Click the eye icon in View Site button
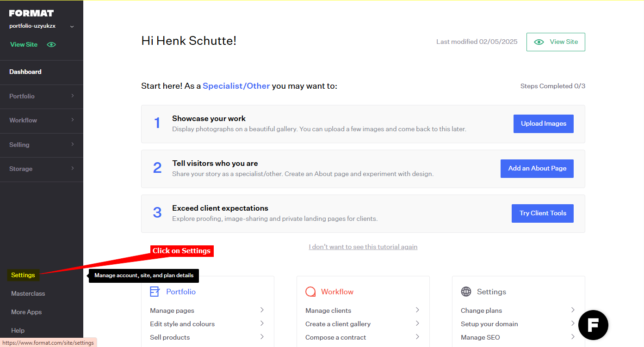The height and width of the screenshot is (347, 644). point(539,42)
